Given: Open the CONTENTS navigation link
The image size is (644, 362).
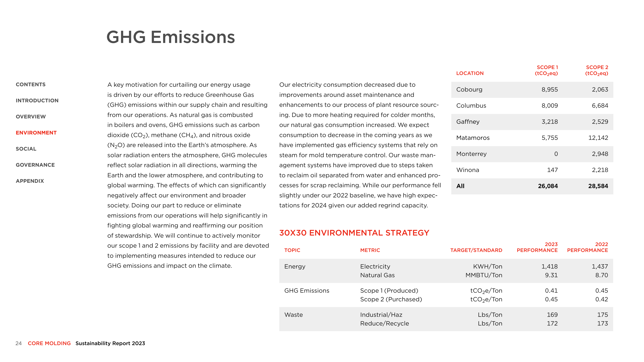Looking at the screenshot, I should pyautogui.click(x=30, y=84).
